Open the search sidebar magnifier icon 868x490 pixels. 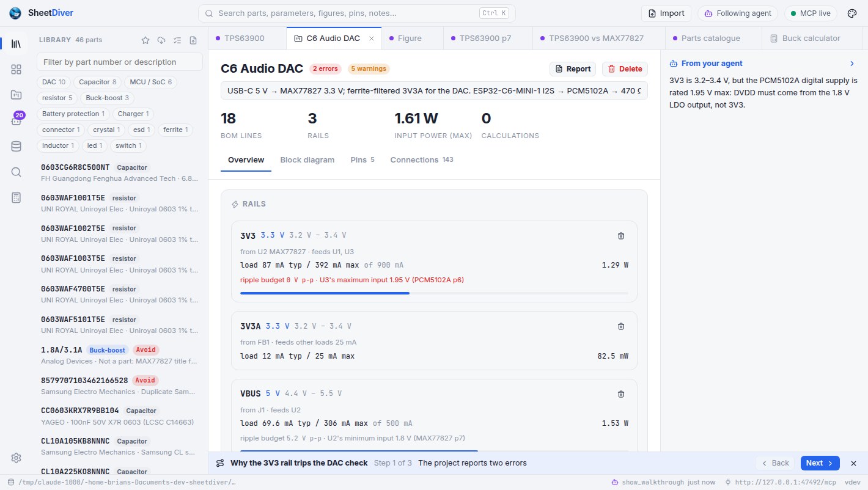pos(17,172)
